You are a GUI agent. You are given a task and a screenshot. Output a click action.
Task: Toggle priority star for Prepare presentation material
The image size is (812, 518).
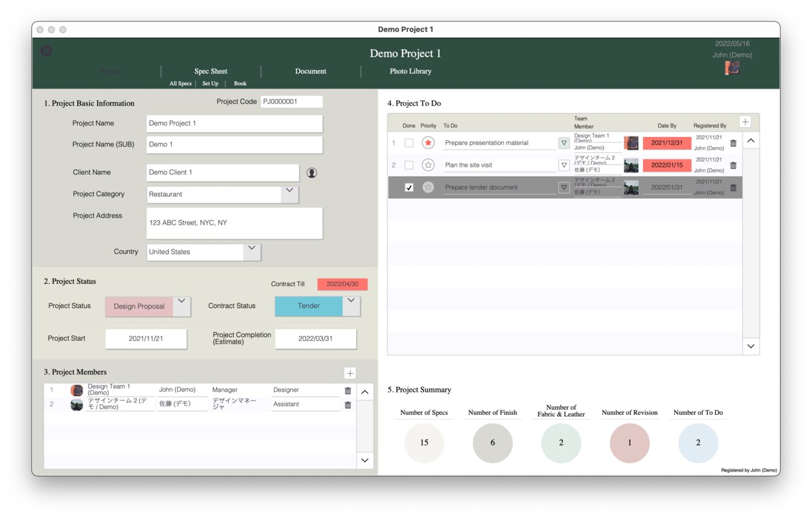tap(428, 143)
